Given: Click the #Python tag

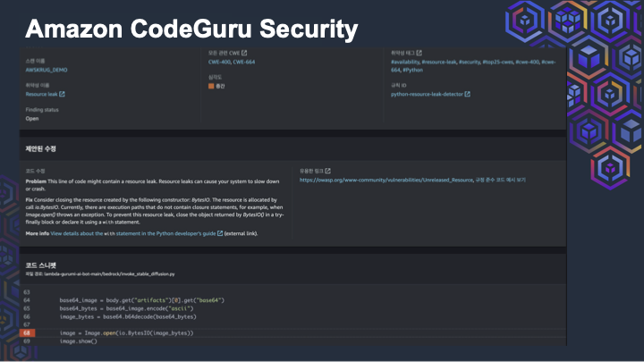Looking at the screenshot, I should click(x=412, y=71).
